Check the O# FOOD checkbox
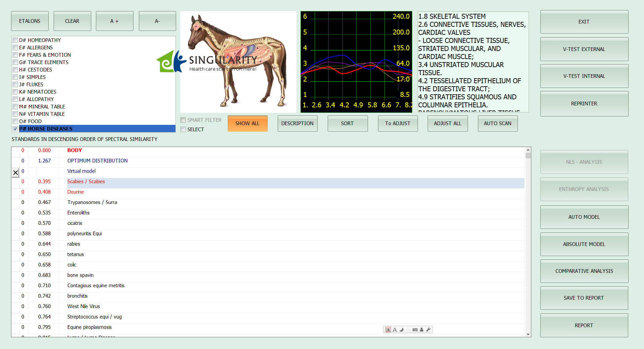The width and height of the screenshot is (644, 349). pos(15,121)
